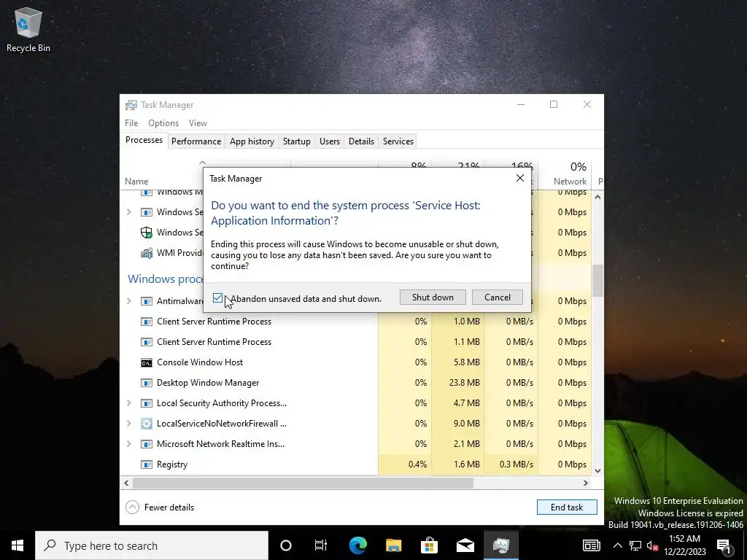Viewport: 747px width, 560px height.
Task: Select the Registry process row
Action: [355, 464]
